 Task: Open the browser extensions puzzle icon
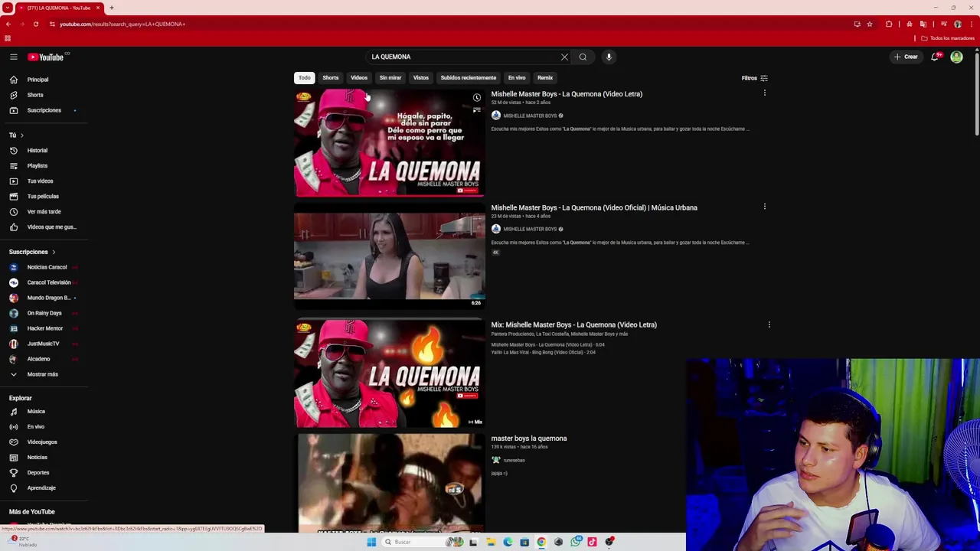(x=889, y=24)
